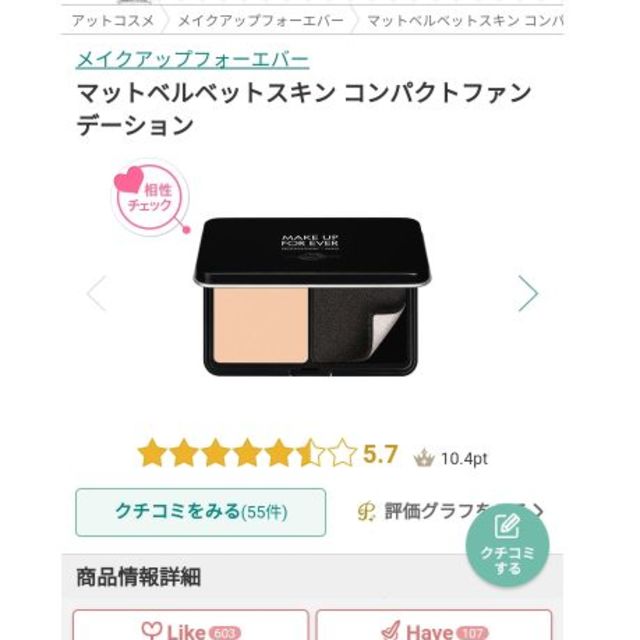The height and width of the screenshot is (640, 640).
Task: Click the gold star rating row
Action: [247, 453]
